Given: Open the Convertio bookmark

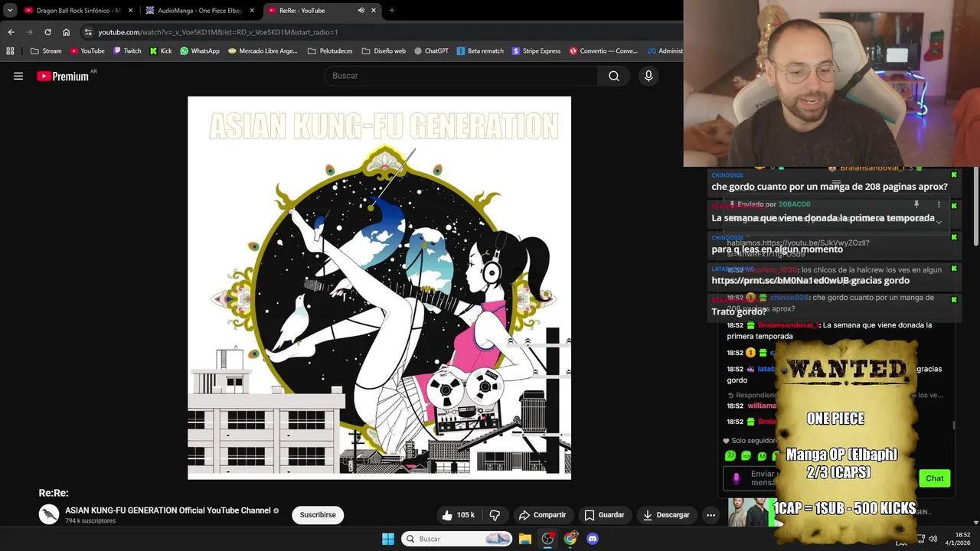Looking at the screenshot, I should [603, 51].
